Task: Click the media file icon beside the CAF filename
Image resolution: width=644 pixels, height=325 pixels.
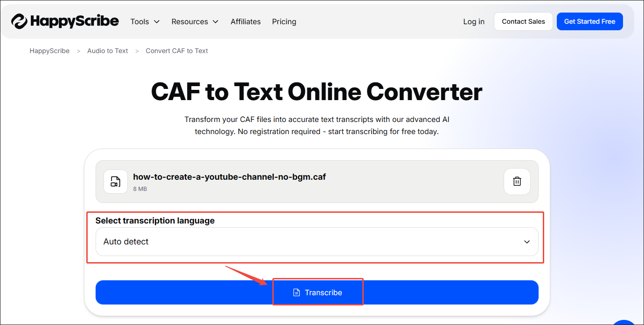Action: point(116,182)
